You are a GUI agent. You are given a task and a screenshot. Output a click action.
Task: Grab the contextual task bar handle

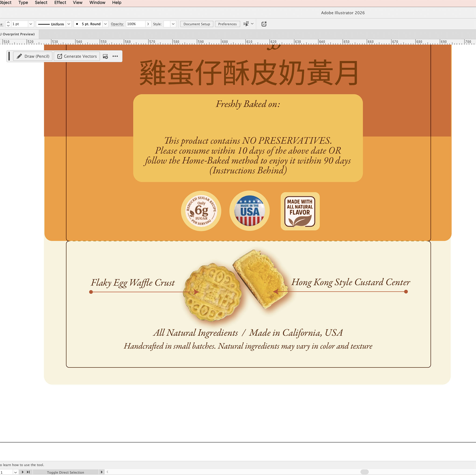pyautogui.click(x=9, y=56)
